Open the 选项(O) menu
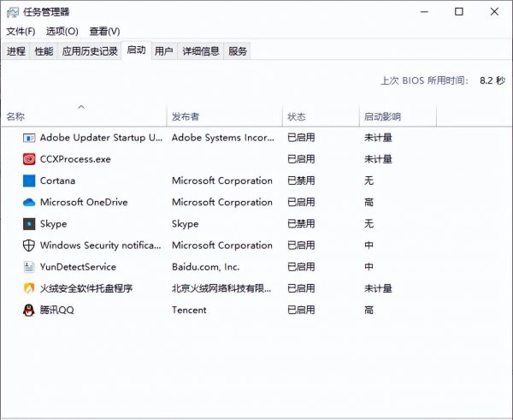The image size is (513, 420). (62, 32)
